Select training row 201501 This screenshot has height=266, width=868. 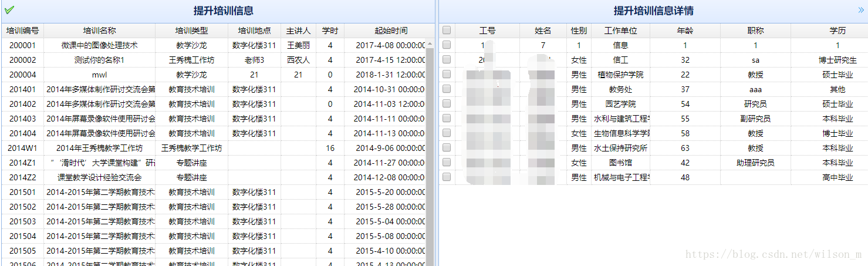(x=214, y=192)
